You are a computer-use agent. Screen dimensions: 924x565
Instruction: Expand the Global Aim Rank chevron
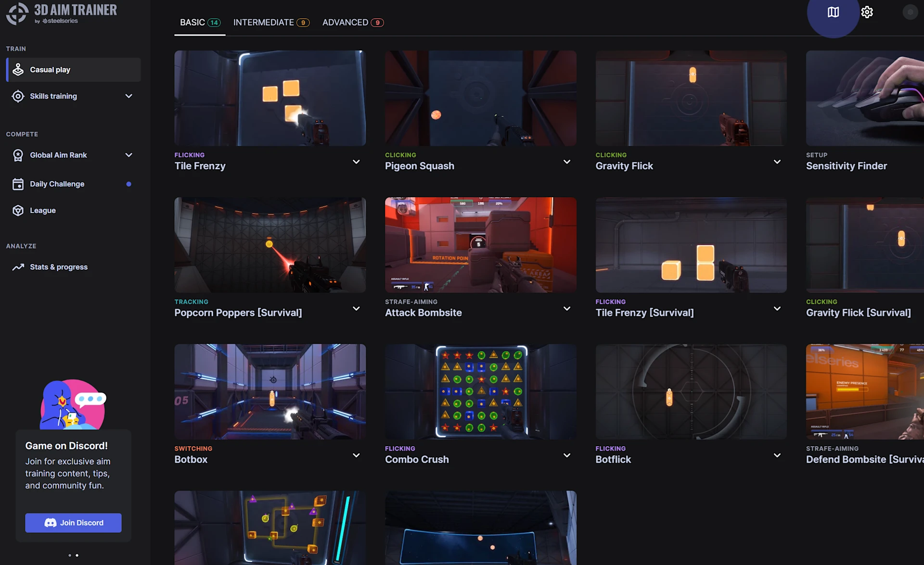click(128, 155)
